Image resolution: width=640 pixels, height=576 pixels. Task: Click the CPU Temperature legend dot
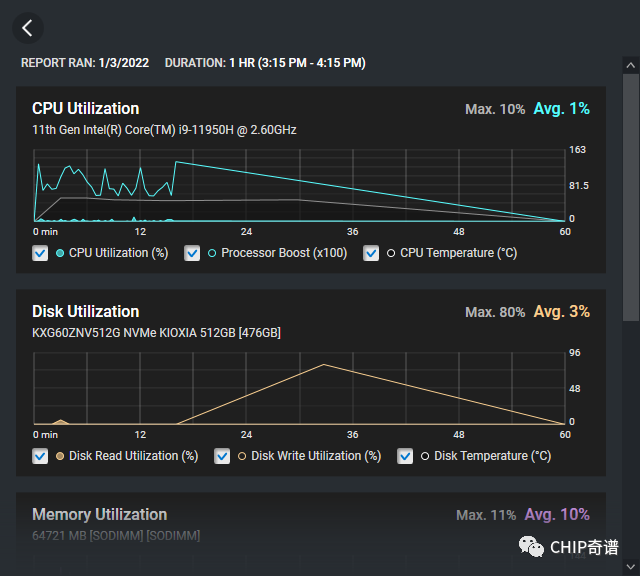[x=391, y=253]
